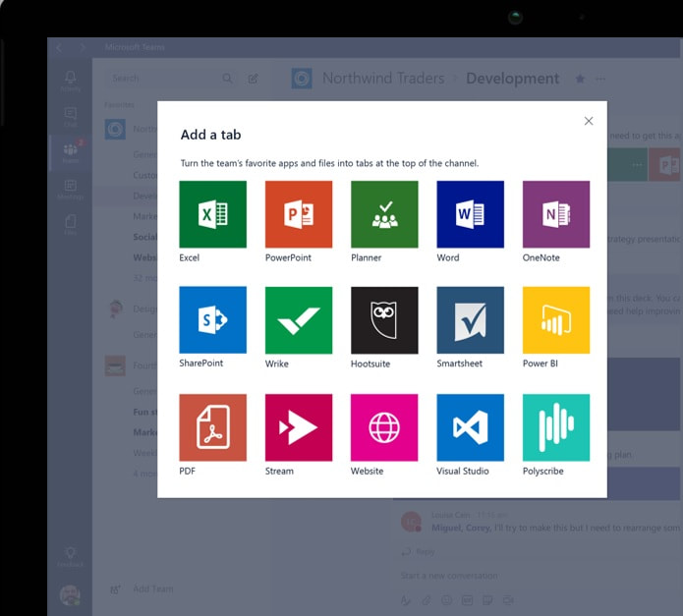683x616 pixels.
Task: Add a SharePoint tab
Action: tap(212, 319)
